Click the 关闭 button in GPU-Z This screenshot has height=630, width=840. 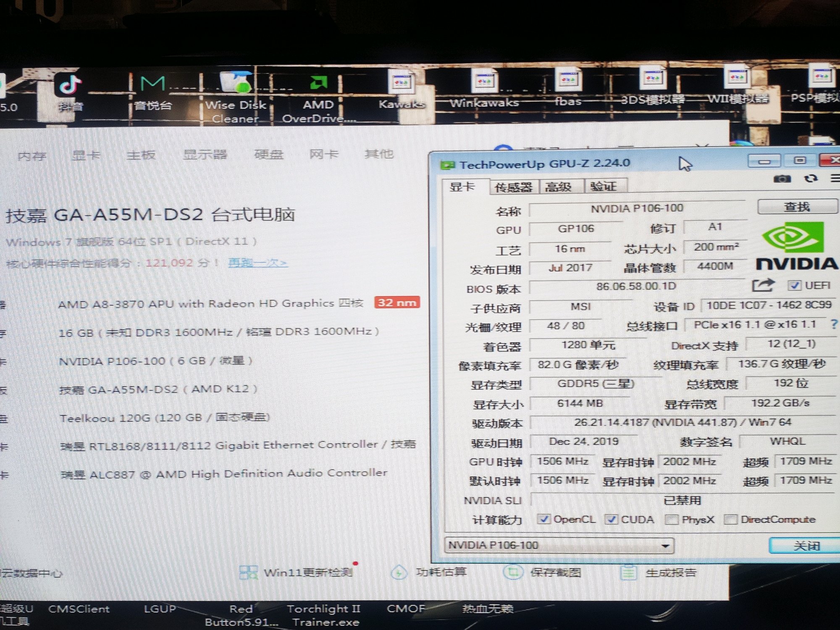[x=806, y=546]
